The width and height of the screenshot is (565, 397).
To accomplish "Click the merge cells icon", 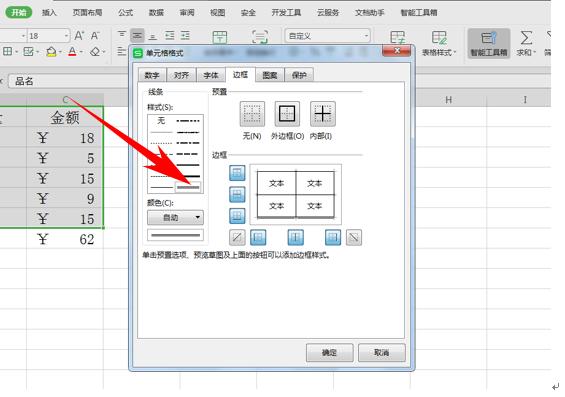I will (x=219, y=36).
